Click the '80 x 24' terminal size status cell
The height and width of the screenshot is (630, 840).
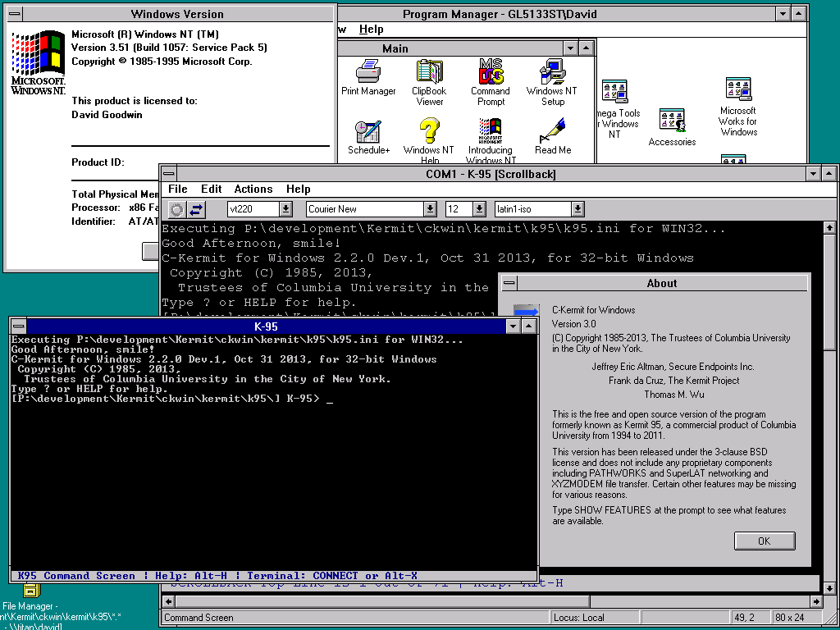pyautogui.click(x=796, y=618)
